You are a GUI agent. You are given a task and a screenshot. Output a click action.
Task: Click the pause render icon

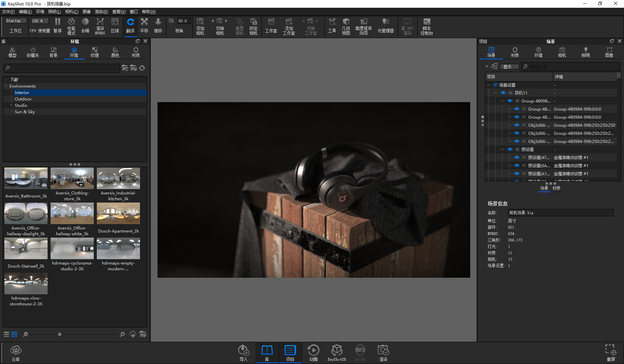click(58, 22)
